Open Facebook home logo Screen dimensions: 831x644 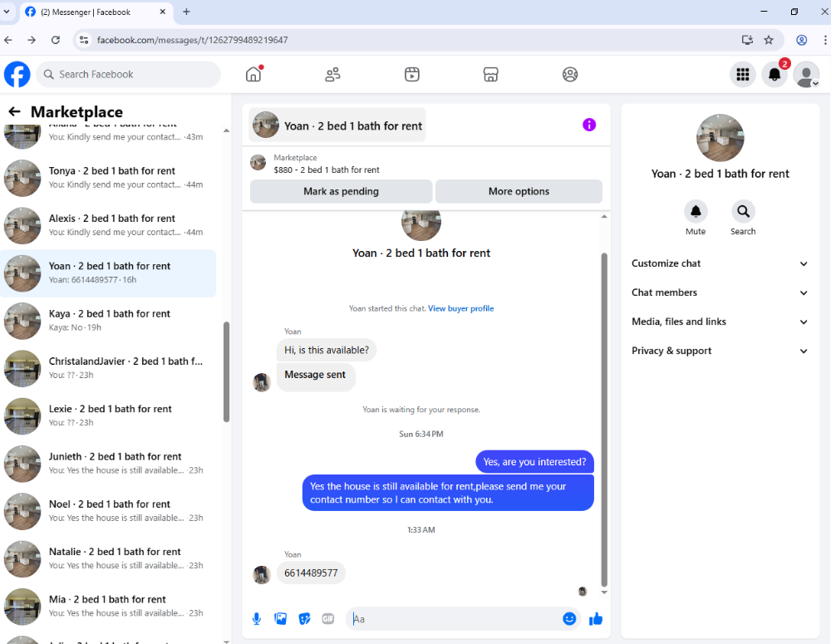pyautogui.click(x=17, y=74)
